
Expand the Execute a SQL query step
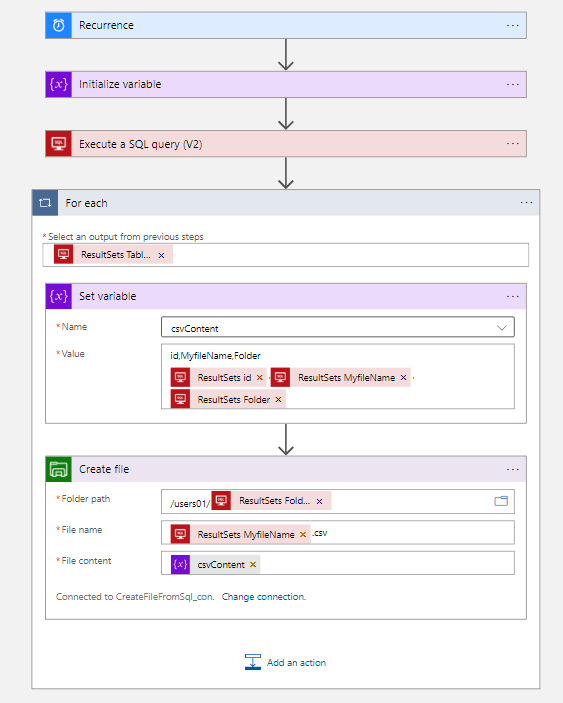pyautogui.click(x=286, y=144)
